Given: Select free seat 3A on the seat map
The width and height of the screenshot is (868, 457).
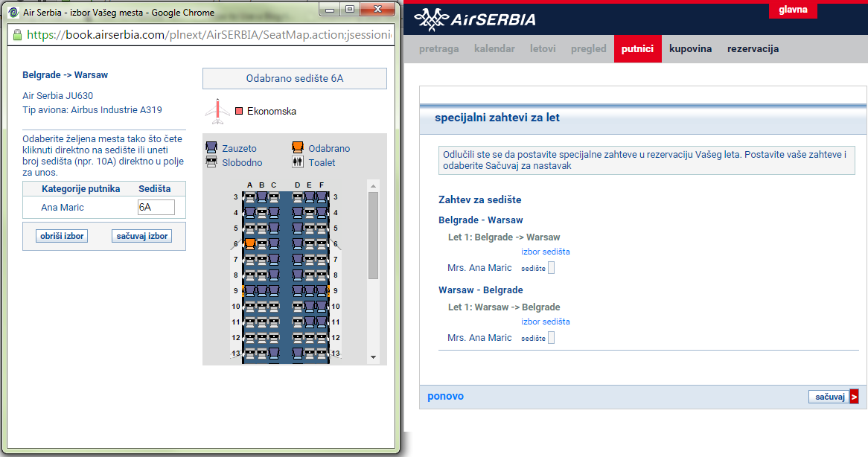Looking at the screenshot, I should (249, 198).
